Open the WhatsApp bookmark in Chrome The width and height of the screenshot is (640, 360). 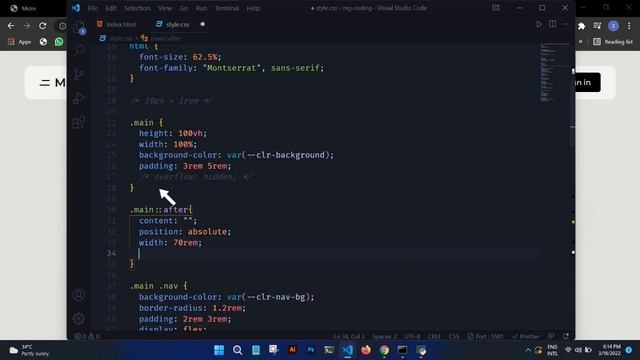pyautogui.click(x=59, y=42)
